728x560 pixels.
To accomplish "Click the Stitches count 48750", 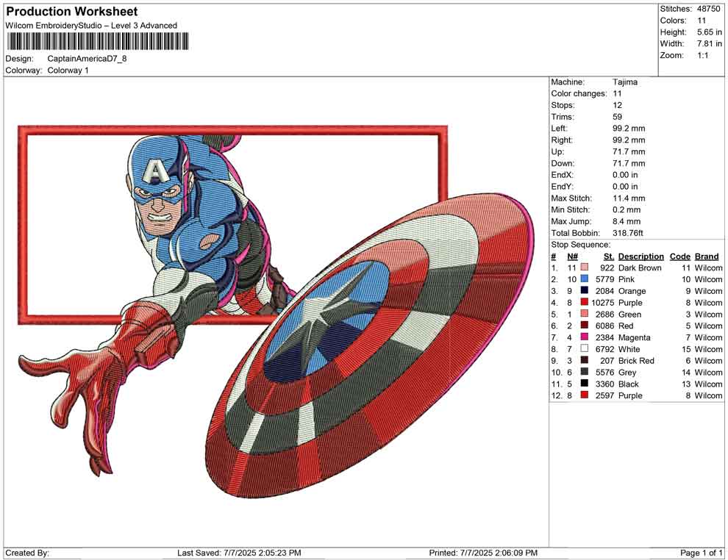I will [708, 9].
